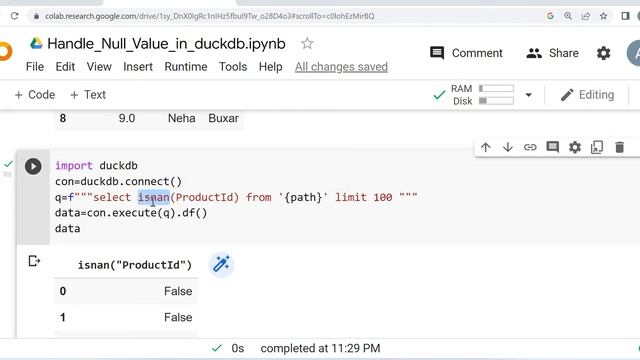Open Colab settings gear in header
This screenshot has width=640, height=360.
tap(603, 53)
